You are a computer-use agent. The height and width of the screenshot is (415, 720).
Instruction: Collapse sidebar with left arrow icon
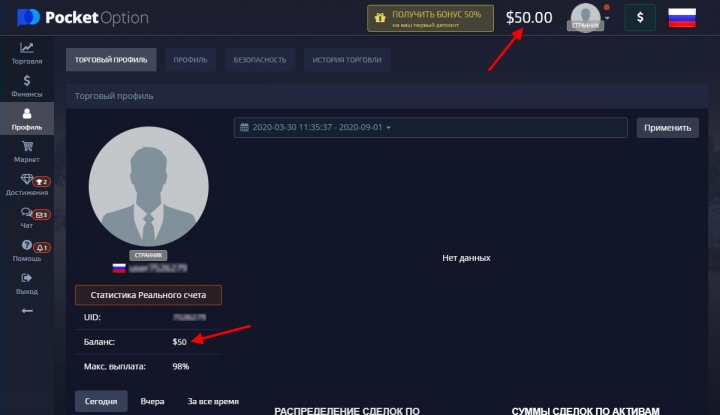click(x=27, y=311)
